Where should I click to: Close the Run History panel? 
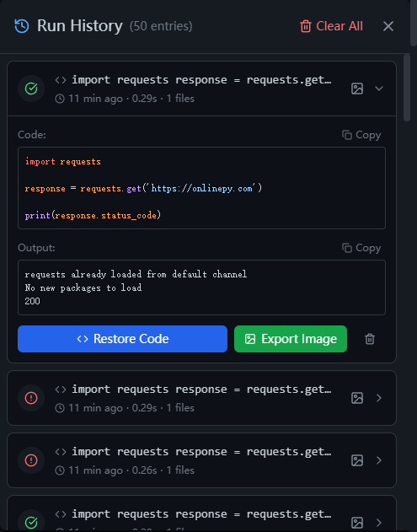(x=388, y=26)
